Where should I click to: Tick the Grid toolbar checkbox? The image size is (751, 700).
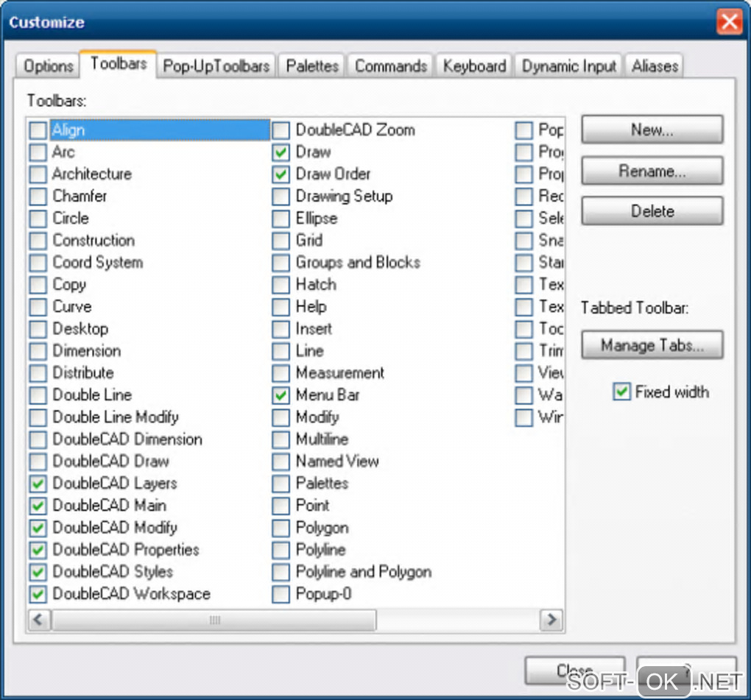(x=281, y=241)
